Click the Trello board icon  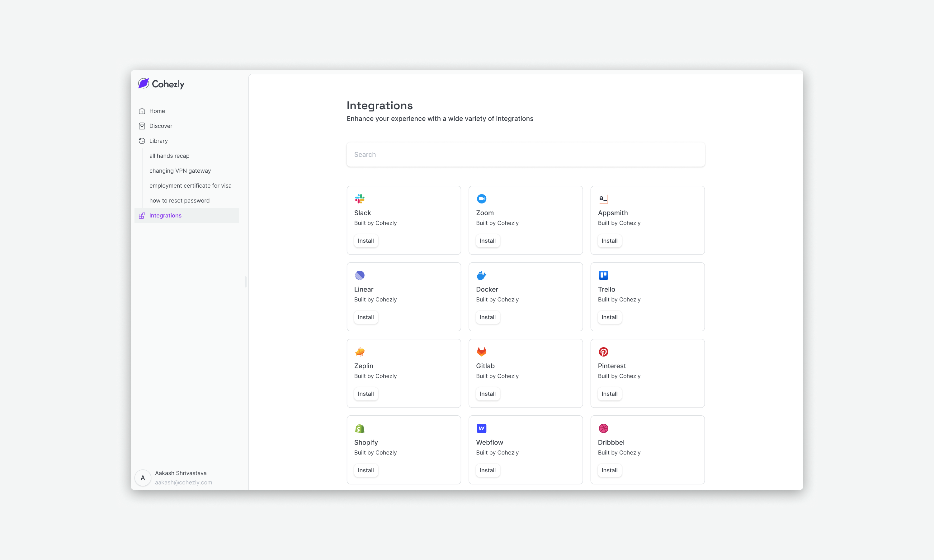pos(603,275)
